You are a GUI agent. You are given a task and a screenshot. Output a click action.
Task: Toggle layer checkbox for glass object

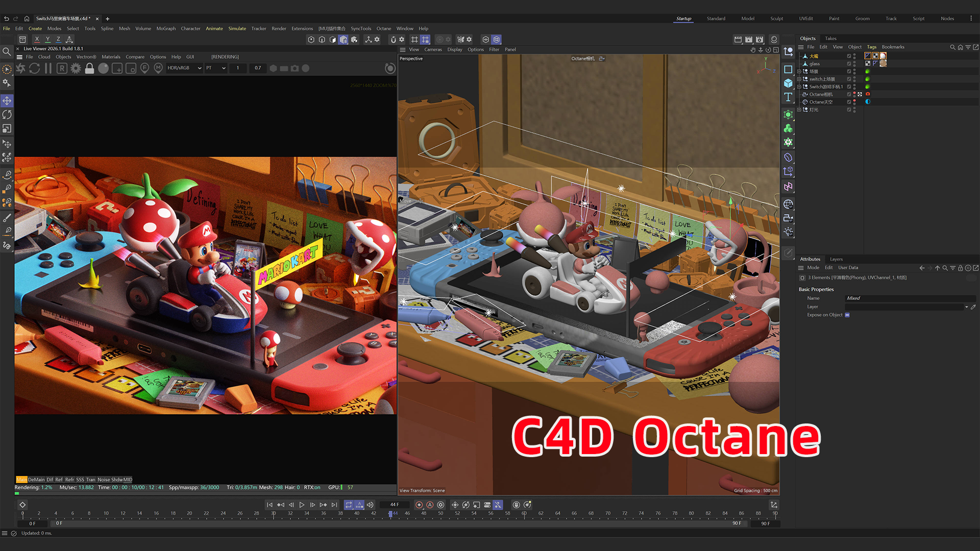pos(849,64)
